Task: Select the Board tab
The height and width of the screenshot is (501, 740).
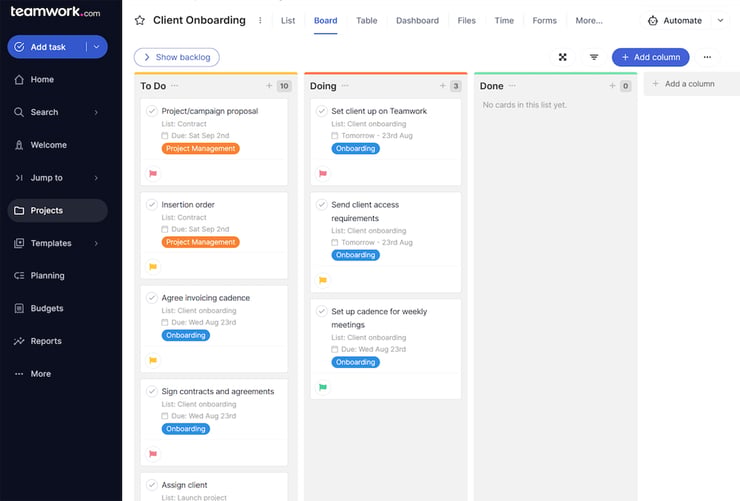Action: [x=326, y=20]
